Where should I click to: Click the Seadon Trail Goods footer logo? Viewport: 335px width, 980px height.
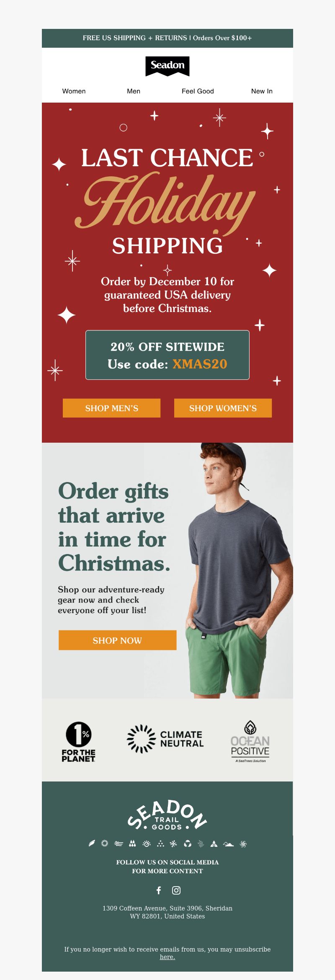click(x=167, y=815)
